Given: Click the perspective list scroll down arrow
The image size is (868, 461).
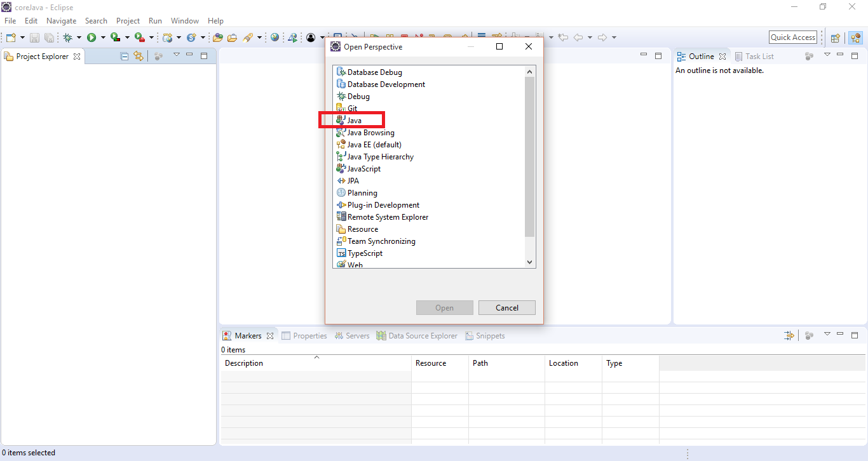Looking at the screenshot, I should point(530,262).
